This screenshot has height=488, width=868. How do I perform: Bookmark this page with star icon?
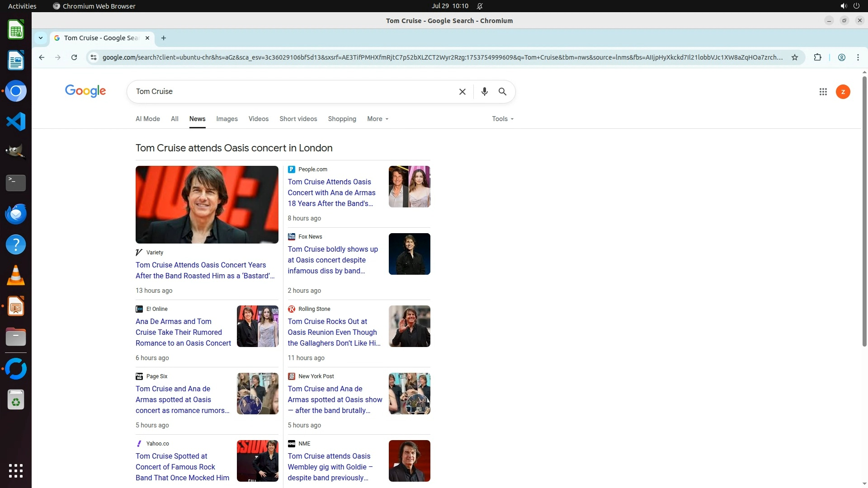point(795,57)
